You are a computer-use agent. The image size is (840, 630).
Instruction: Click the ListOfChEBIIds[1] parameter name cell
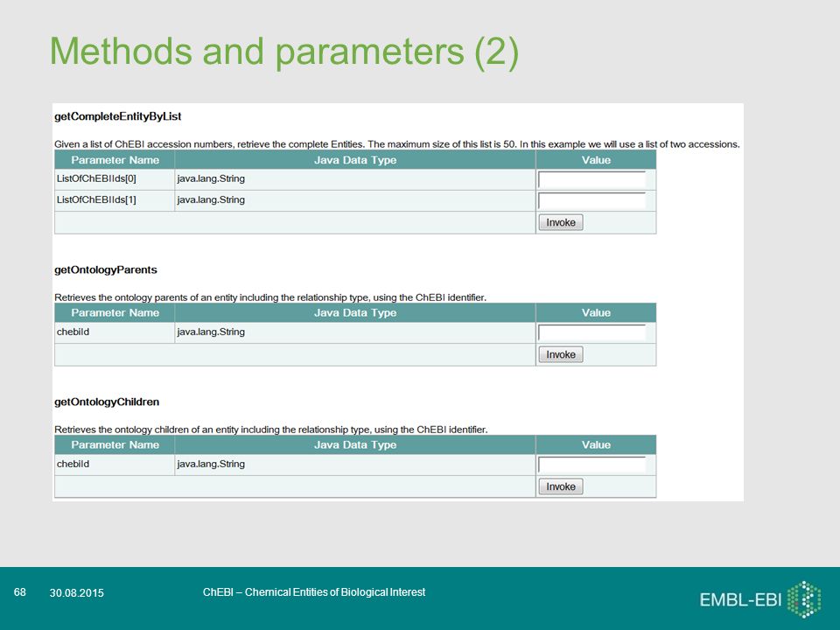[x=115, y=200]
